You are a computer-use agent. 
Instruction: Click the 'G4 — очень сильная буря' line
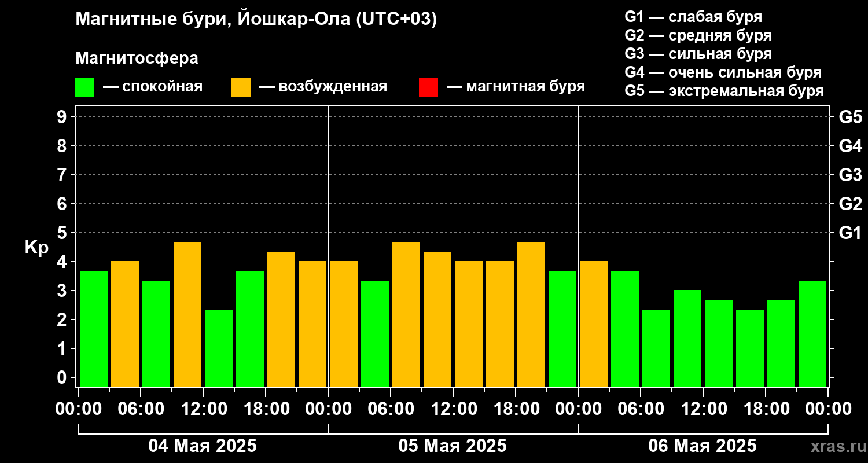pos(723,72)
